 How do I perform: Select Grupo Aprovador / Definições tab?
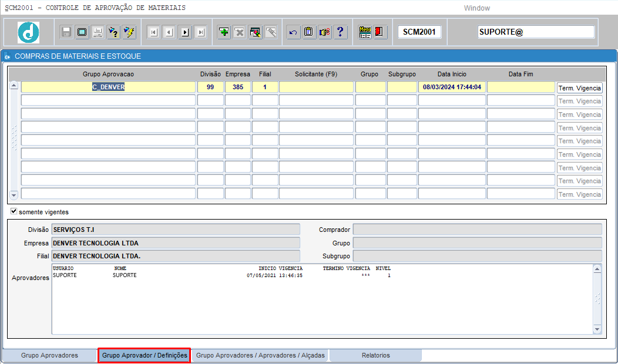click(145, 355)
